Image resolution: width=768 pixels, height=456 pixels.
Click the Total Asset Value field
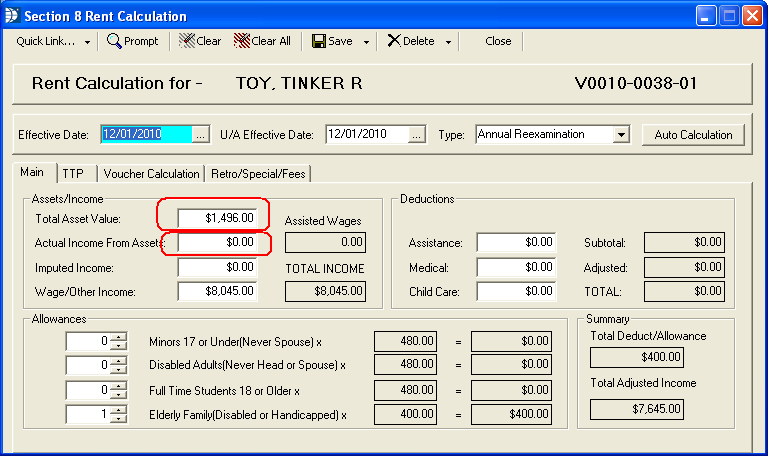[x=217, y=218]
